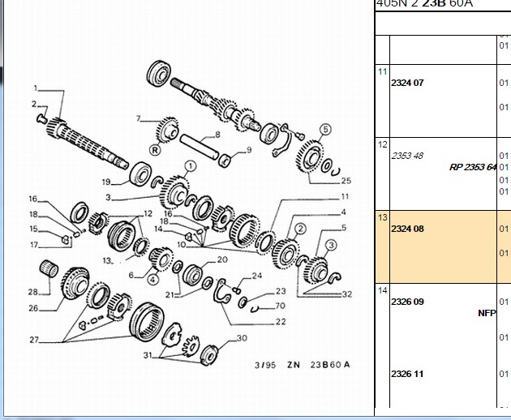The width and height of the screenshot is (511, 420).
Task: Click circled R reverse gear marker
Action: tap(155, 150)
